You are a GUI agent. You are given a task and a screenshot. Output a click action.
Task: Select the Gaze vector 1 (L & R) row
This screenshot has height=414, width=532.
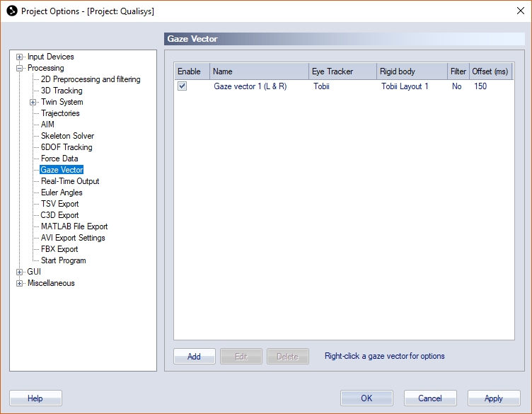tap(250, 86)
